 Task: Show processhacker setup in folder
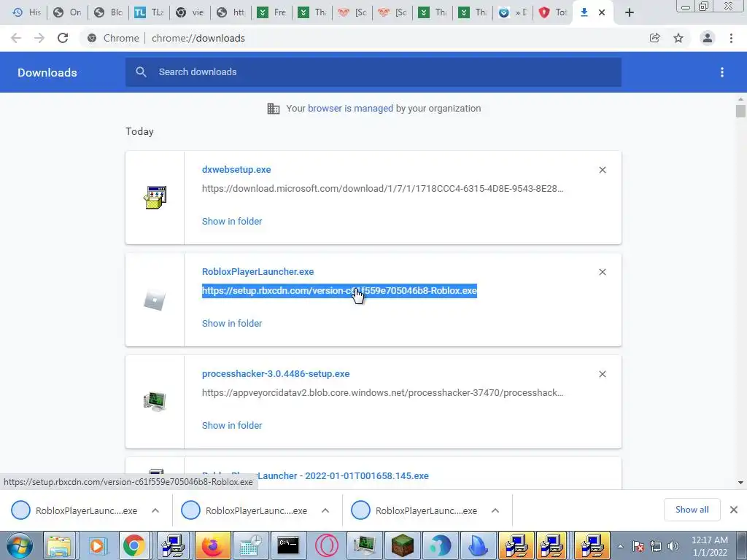pos(232,426)
